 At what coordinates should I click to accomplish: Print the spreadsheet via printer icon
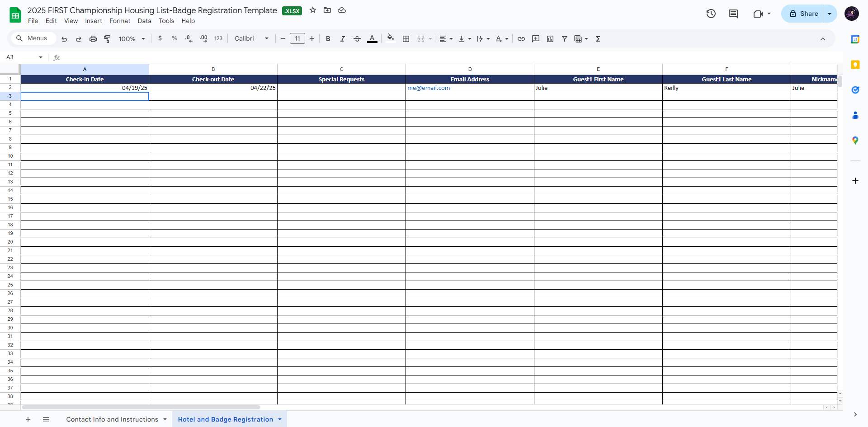93,39
